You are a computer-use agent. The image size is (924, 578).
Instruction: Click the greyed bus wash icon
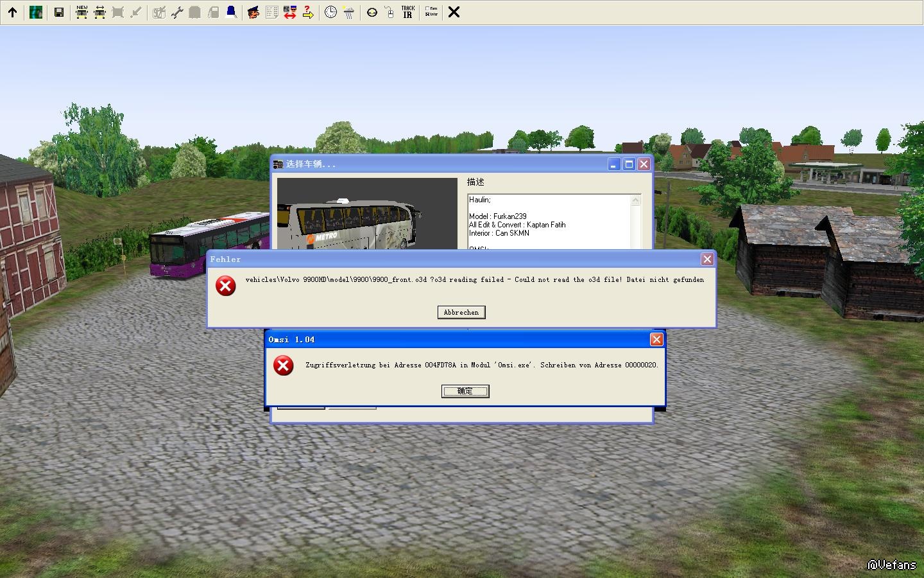point(195,12)
